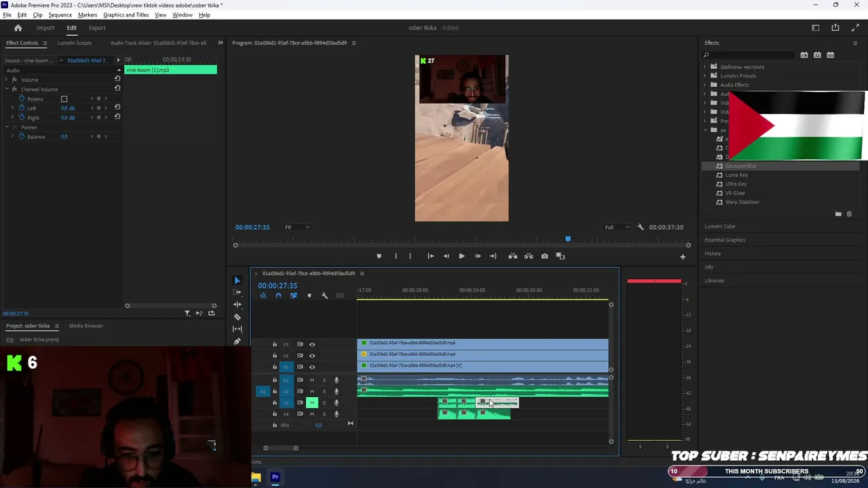Solo audio track A2
Viewport: 868px width, 488px height.
tap(324, 392)
